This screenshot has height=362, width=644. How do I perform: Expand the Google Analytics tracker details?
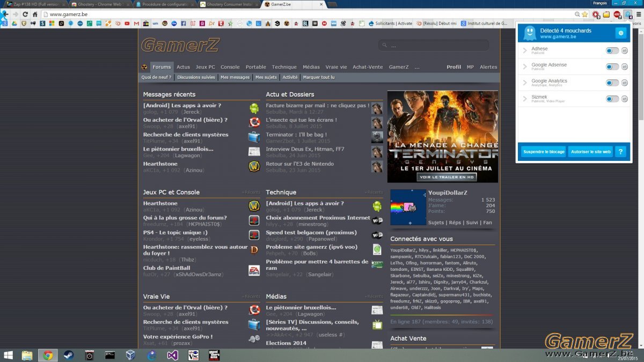point(525,83)
